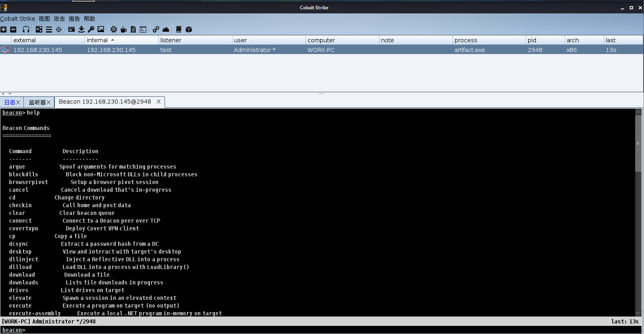Viewport: 644px width, 334px height.
Task: Click the cloud manage web server icon
Action: (x=166, y=29)
